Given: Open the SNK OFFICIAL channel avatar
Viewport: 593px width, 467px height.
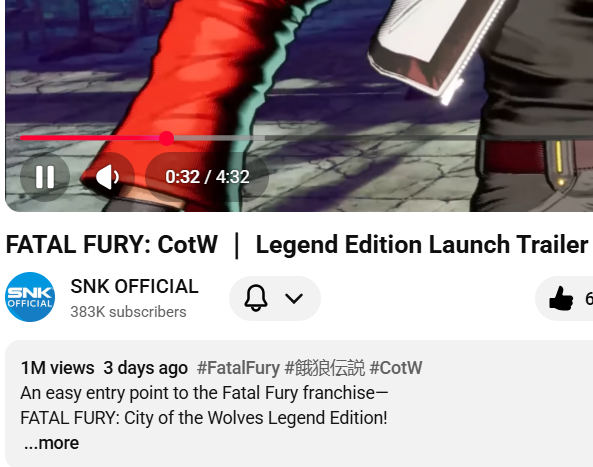Looking at the screenshot, I should tap(30, 297).
